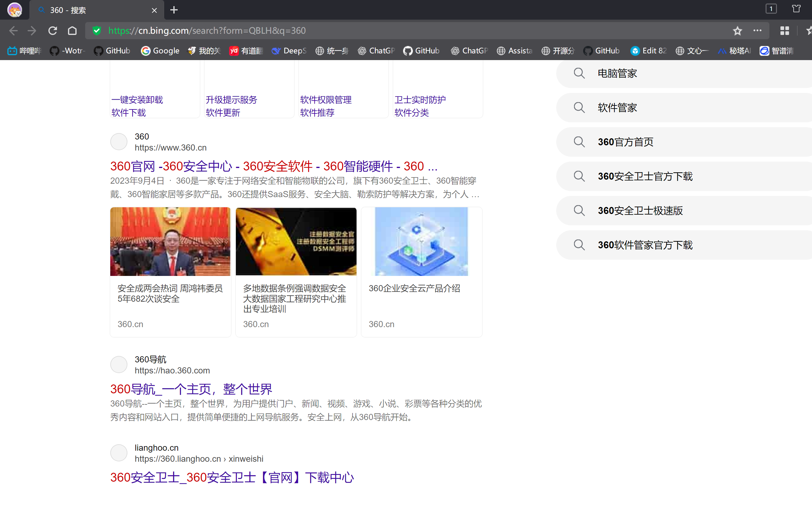This screenshot has height=512, width=812.
Task: Reload the current page
Action: [53, 31]
